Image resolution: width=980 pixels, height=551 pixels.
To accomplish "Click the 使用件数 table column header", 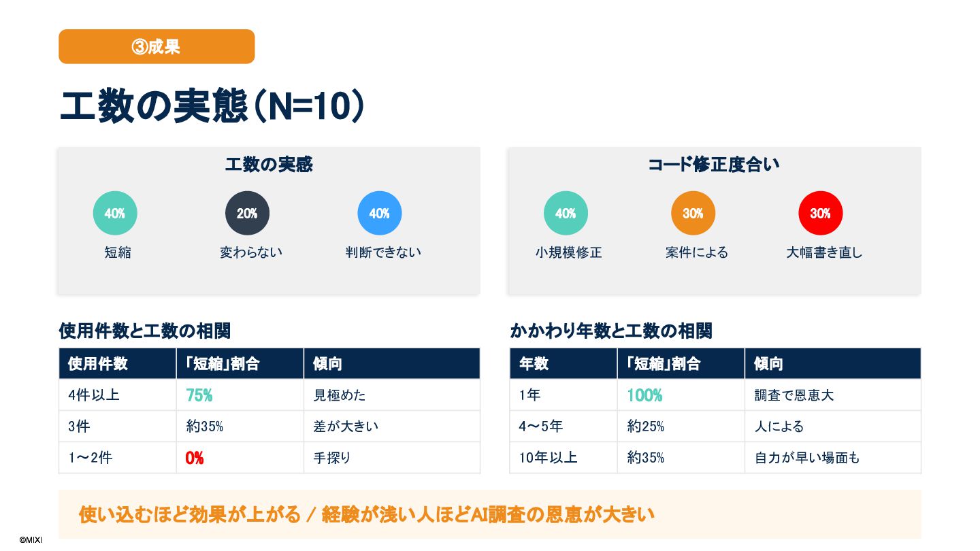I will click(x=98, y=364).
